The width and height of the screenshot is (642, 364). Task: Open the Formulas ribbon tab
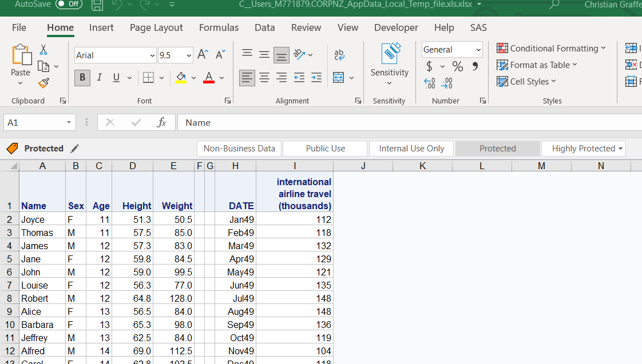click(x=219, y=27)
